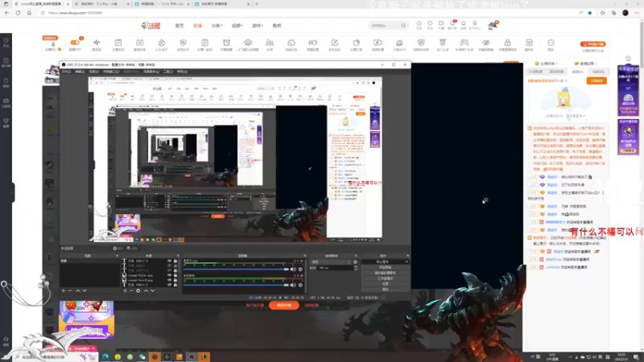The image size is (644, 362).
Task: Open the padlock icon in Douyu toolbar
Action: 508,43
